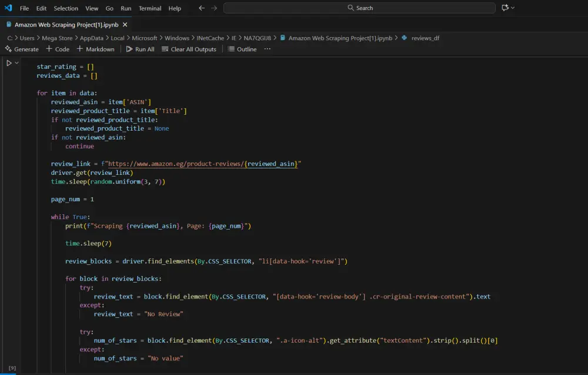Click the top Search command box
This screenshot has height=375, width=588.
pyautogui.click(x=359, y=8)
